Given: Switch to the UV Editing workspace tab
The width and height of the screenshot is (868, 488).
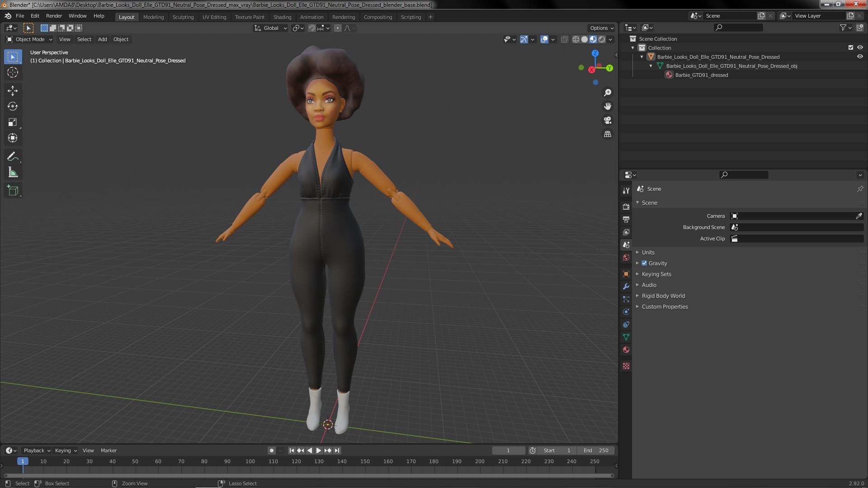Looking at the screenshot, I should (214, 17).
